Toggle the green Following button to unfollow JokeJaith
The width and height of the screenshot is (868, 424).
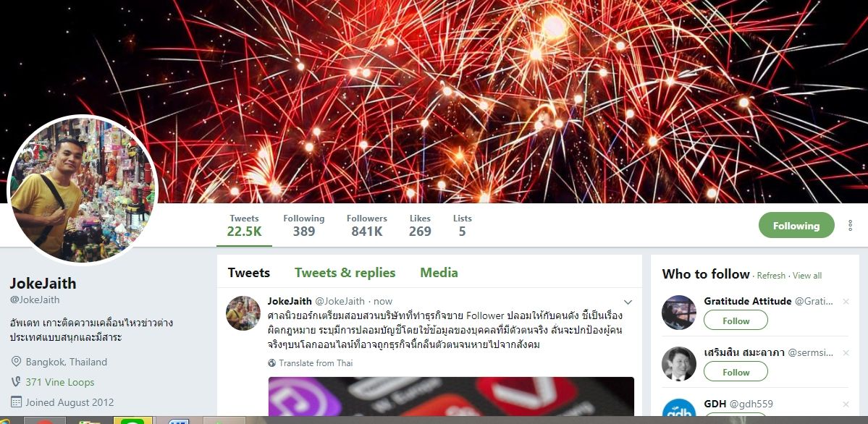[796, 225]
